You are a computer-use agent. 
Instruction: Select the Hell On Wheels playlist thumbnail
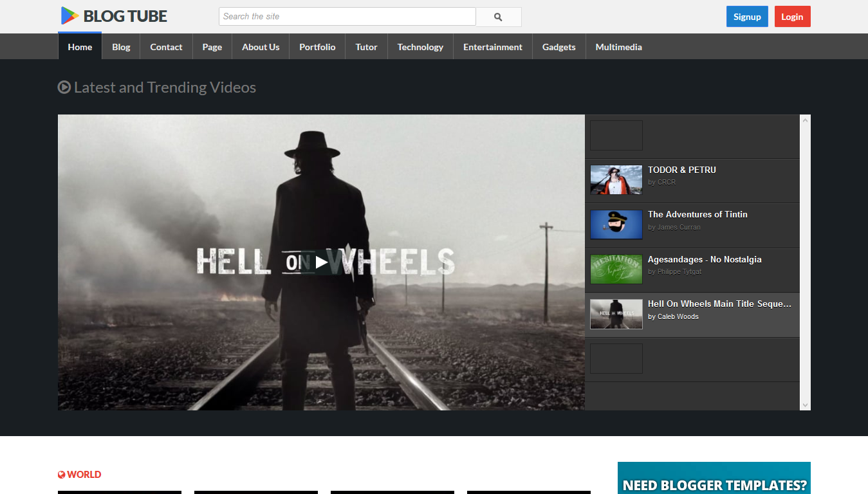pyautogui.click(x=616, y=314)
